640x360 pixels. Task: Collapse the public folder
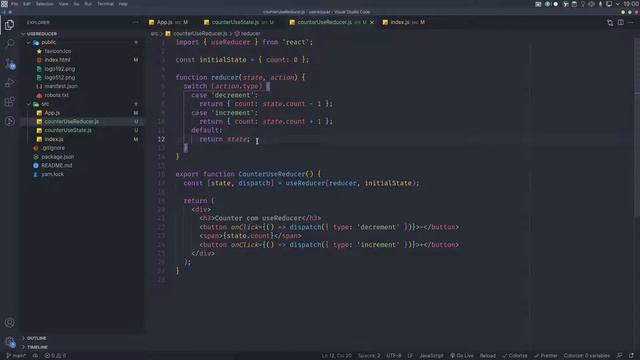pos(81,42)
